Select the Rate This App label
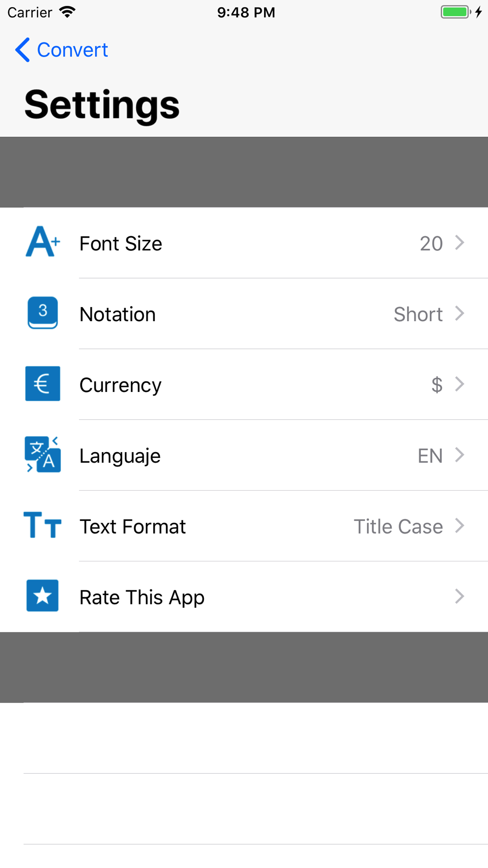Image resolution: width=488 pixels, height=868 pixels. 142,598
